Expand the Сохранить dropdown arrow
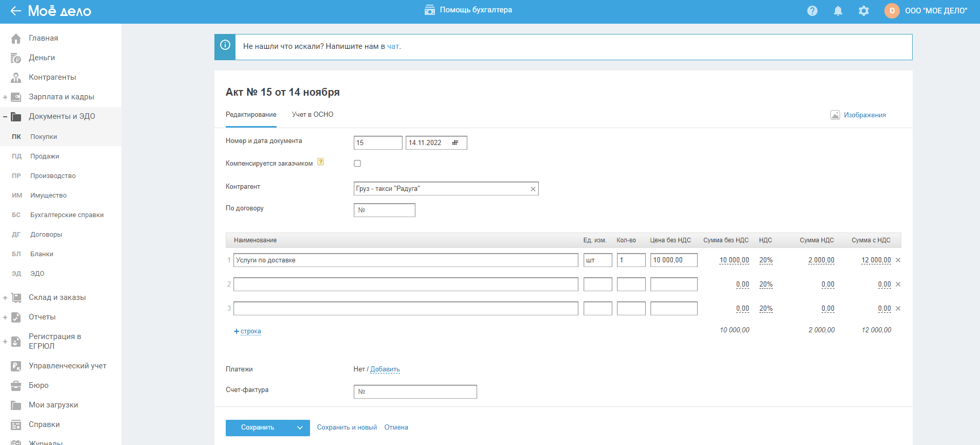The width and height of the screenshot is (980, 445). [x=300, y=428]
